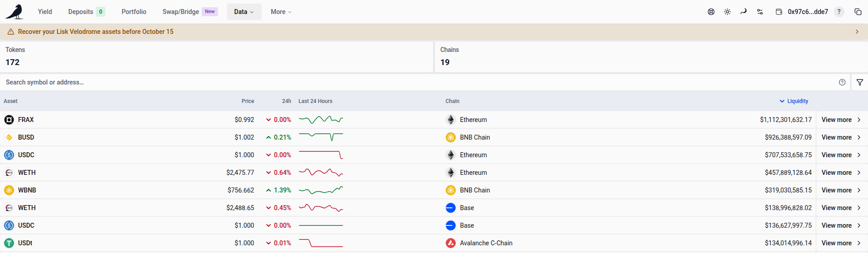Viewport: 868px width, 253px height.
Task: Open View more for FRAX
Action: point(841,120)
